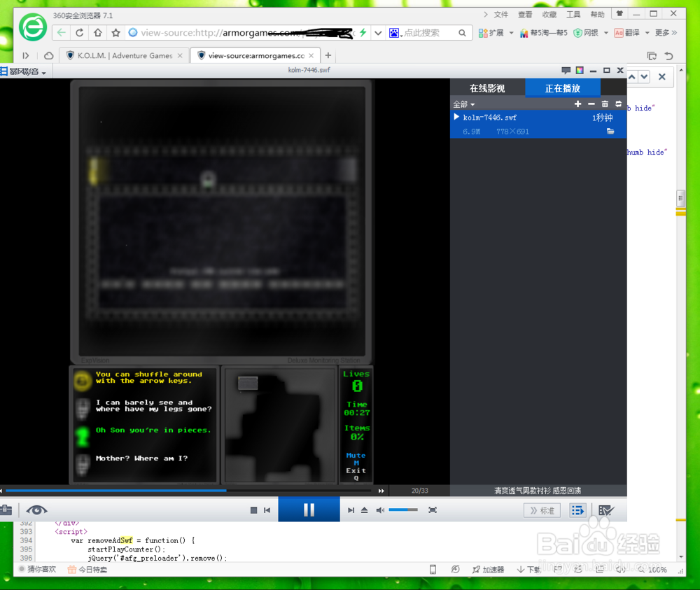Show more extensions via 更多
Viewport: 700px width, 590px height.
point(666,33)
